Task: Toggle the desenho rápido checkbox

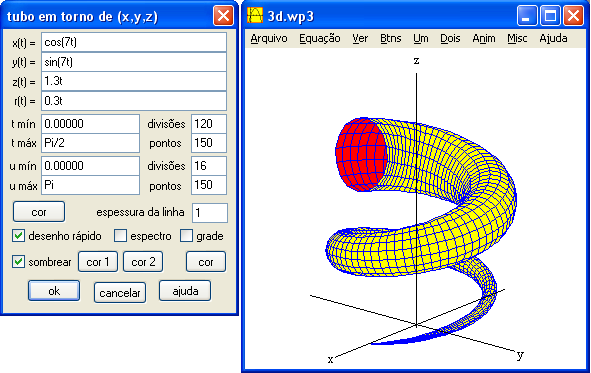Action: click(18, 236)
